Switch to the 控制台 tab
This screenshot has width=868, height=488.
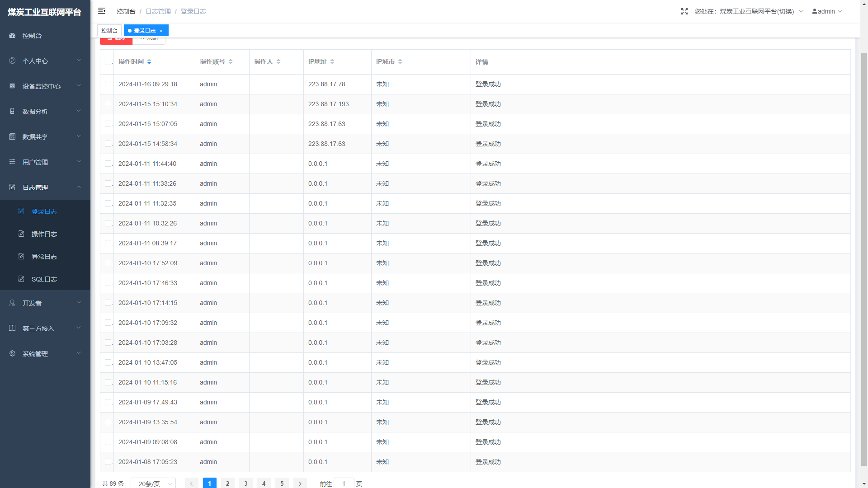[x=109, y=30]
